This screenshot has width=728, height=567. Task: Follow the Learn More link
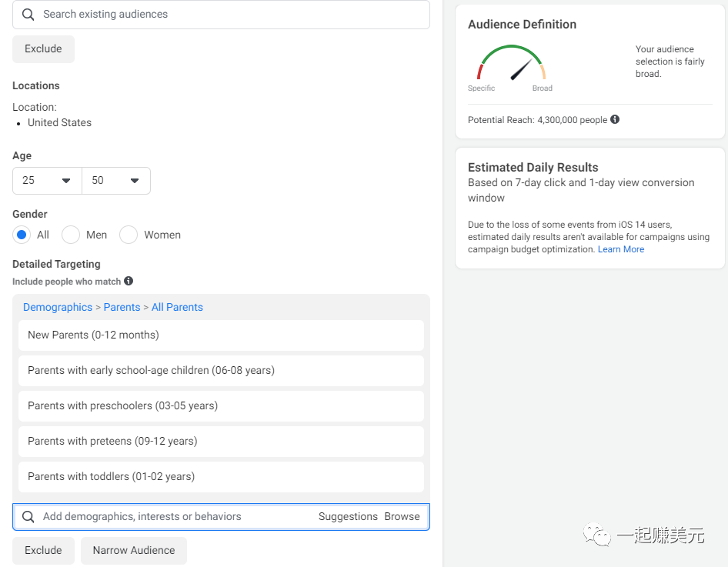621,249
